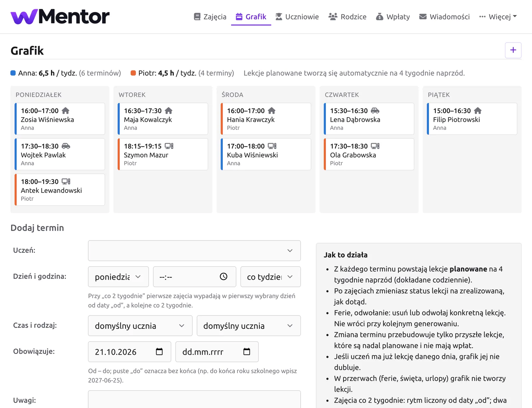Click the plus add-term button
The width and height of the screenshot is (532, 408).
tap(513, 50)
